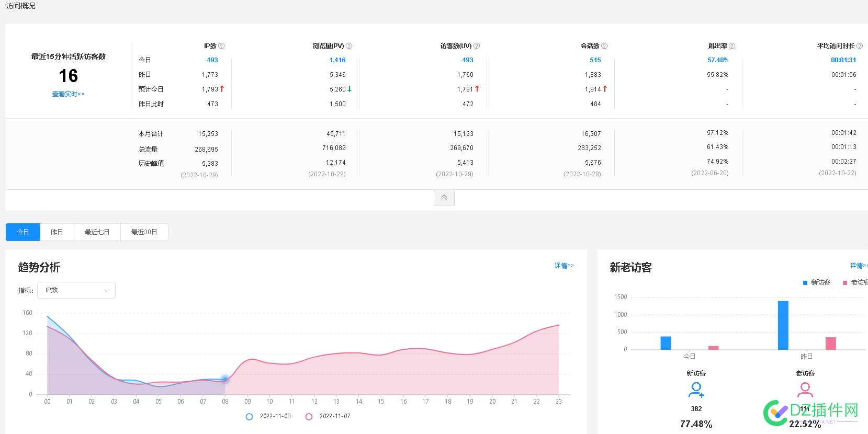This screenshot has height=434, width=868.
Task: Click 昨日此时 sessions value 484
Action: tap(595, 104)
